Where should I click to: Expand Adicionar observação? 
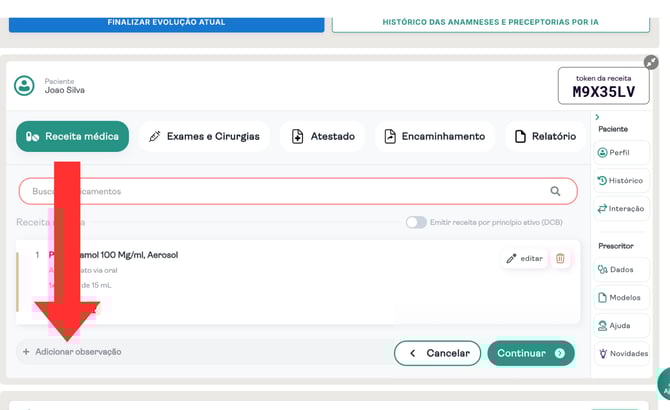click(71, 352)
